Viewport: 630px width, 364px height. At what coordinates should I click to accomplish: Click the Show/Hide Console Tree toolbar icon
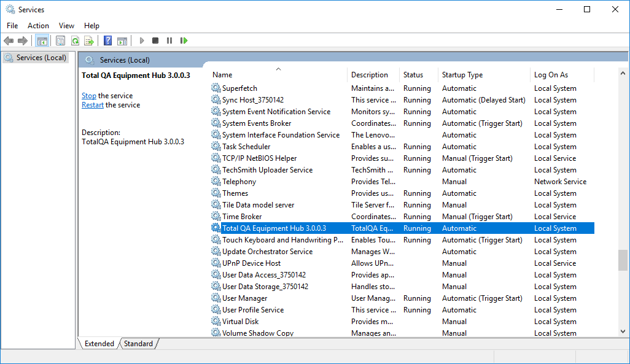point(42,41)
